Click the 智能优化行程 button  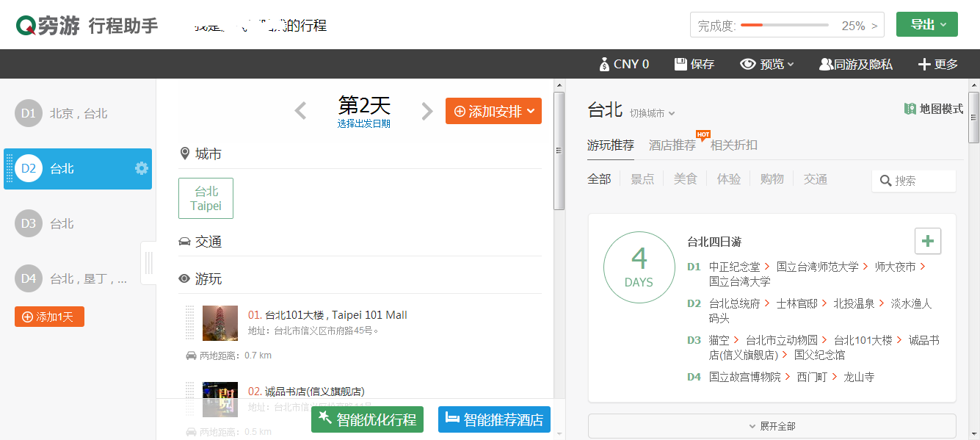click(x=367, y=419)
